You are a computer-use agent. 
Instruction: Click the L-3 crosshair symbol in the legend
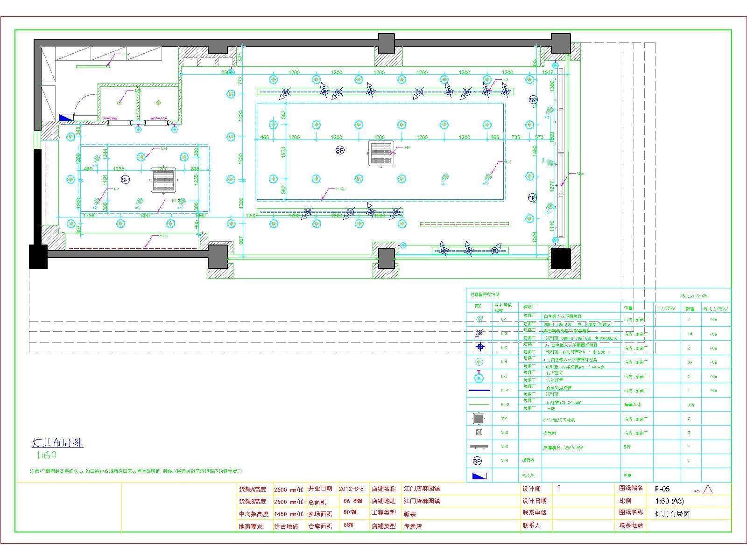pos(480,347)
